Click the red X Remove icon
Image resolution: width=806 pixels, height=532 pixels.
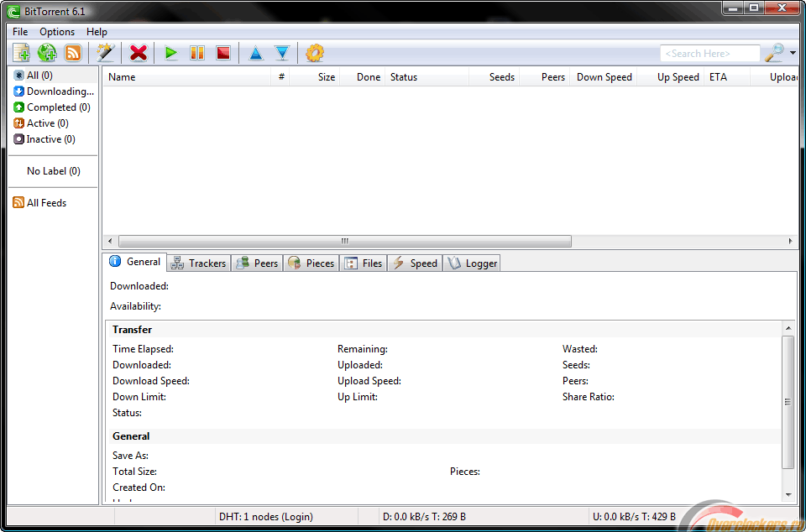click(x=139, y=53)
